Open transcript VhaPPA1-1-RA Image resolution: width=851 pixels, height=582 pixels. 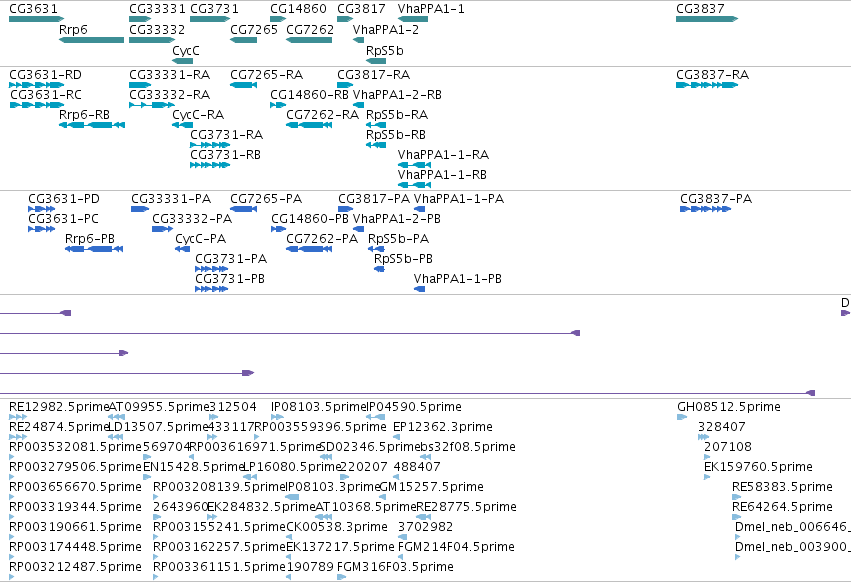click(x=443, y=155)
